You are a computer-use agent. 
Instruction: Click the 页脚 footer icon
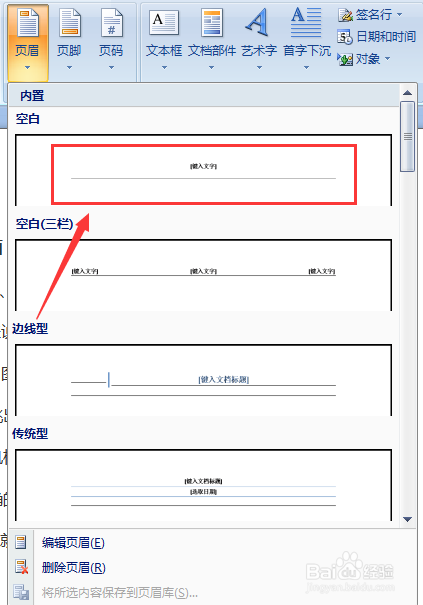point(69,23)
